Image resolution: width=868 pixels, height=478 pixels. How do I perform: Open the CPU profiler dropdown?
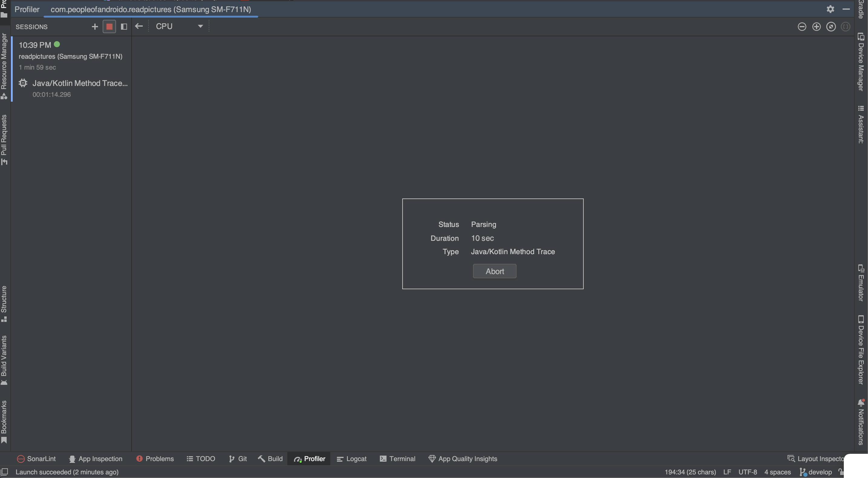click(x=179, y=26)
